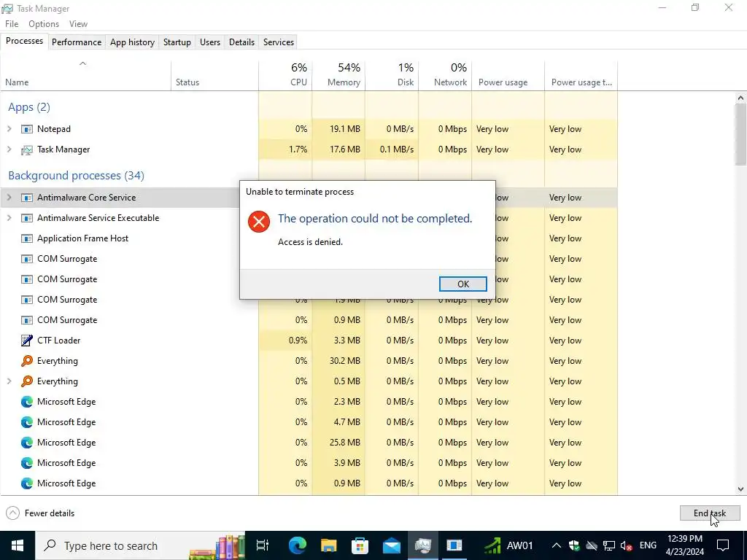Expand the Notepad process group
The height and width of the screenshot is (560, 747).
click(9, 129)
